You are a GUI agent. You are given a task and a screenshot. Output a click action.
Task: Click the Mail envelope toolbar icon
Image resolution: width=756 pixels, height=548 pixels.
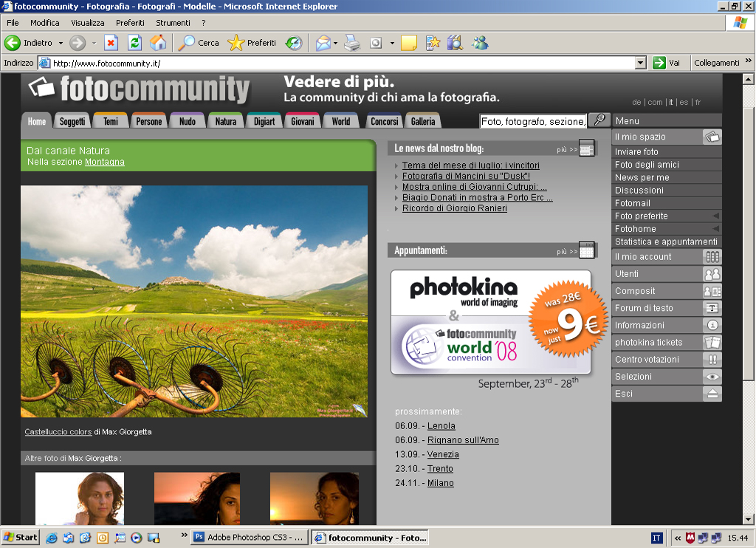(x=323, y=43)
